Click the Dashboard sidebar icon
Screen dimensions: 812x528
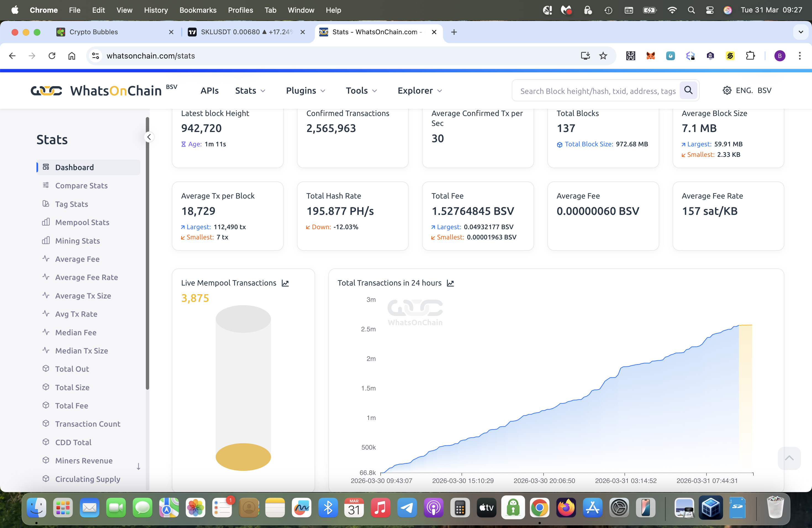(x=46, y=167)
